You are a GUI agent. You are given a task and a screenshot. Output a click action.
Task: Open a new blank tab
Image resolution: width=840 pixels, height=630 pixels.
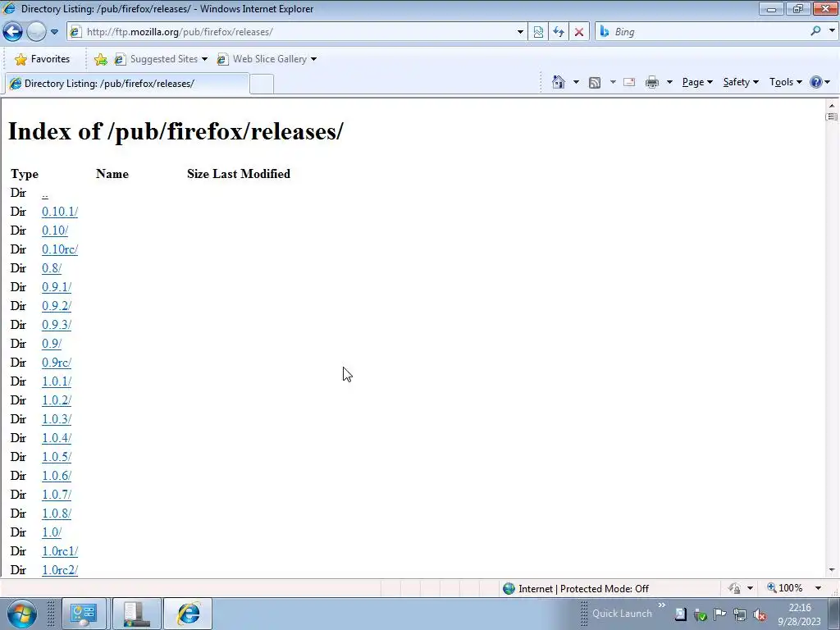pyautogui.click(x=262, y=84)
